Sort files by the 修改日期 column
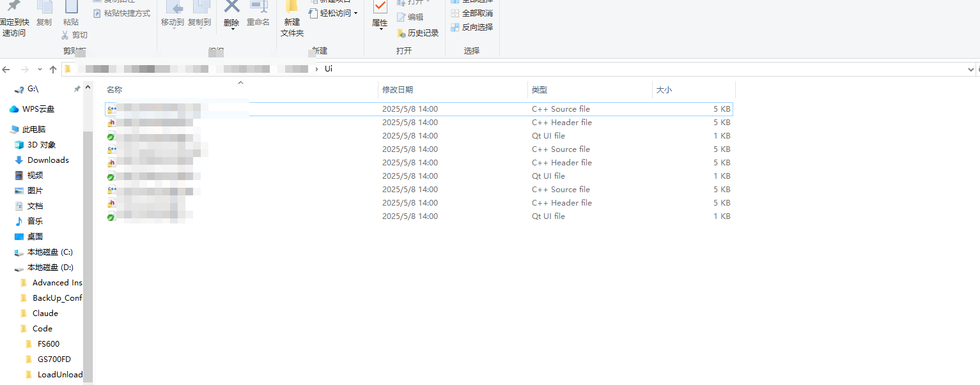The image size is (980, 385). tap(398, 90)
